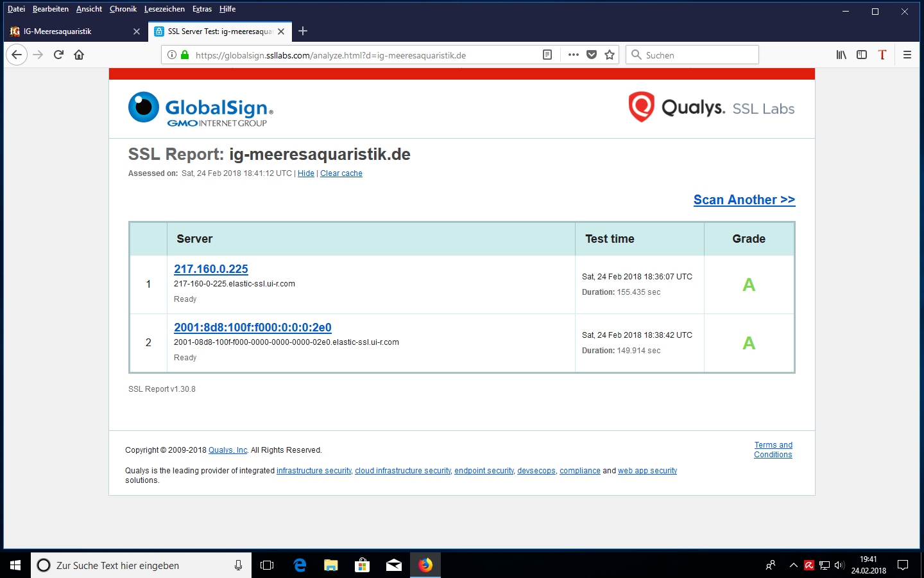Reload the current page

[x=58, y=55]
